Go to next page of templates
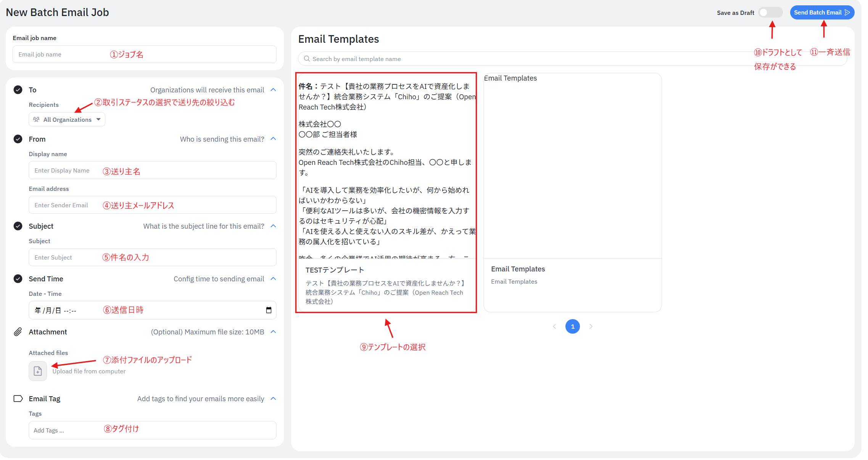The image size is (868, 460). [591, 326]
